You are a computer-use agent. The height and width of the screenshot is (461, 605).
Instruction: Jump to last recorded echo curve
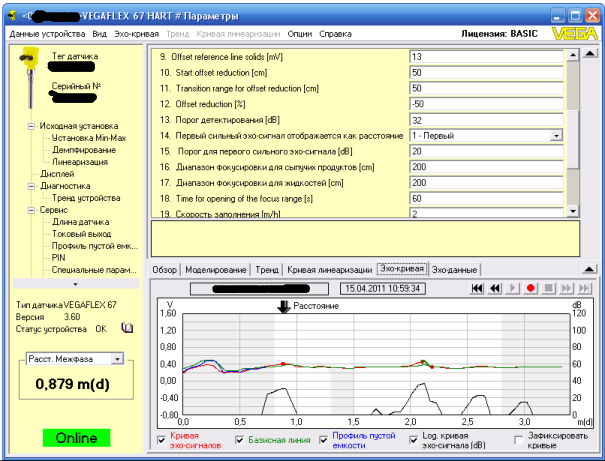pyautogui.click(x=584, y=288)
